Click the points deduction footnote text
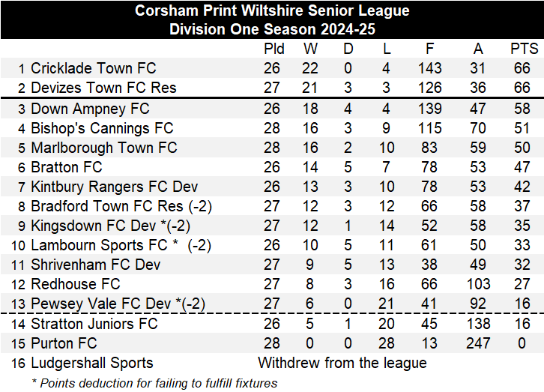Viewport: 544px width, 392px height. [154, 383]
